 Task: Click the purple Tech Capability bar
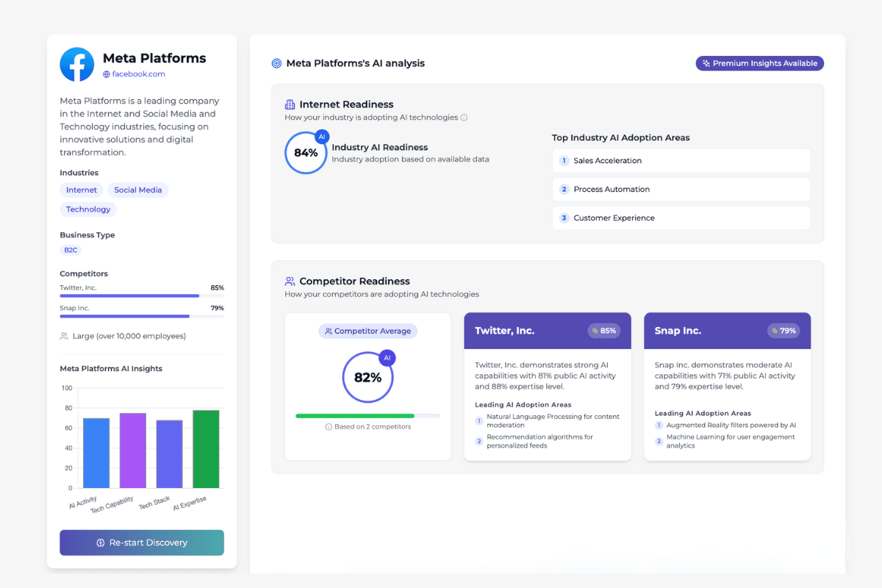pyautogui.click(x=133, y=451)
